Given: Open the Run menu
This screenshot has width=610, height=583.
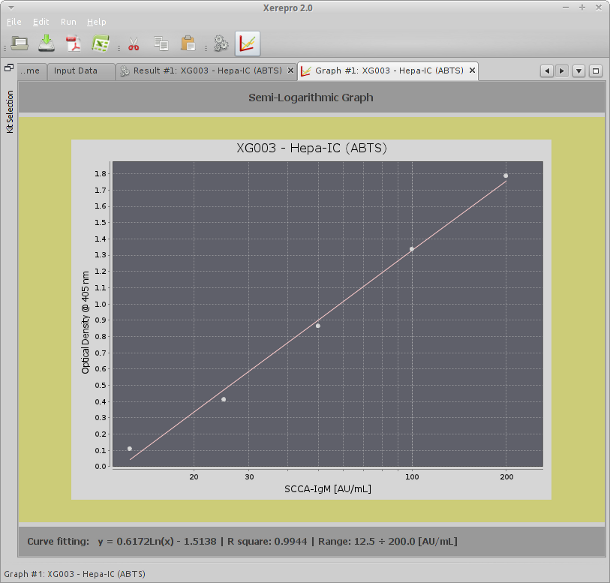Looking at the screenshot, I should point(68,21).
